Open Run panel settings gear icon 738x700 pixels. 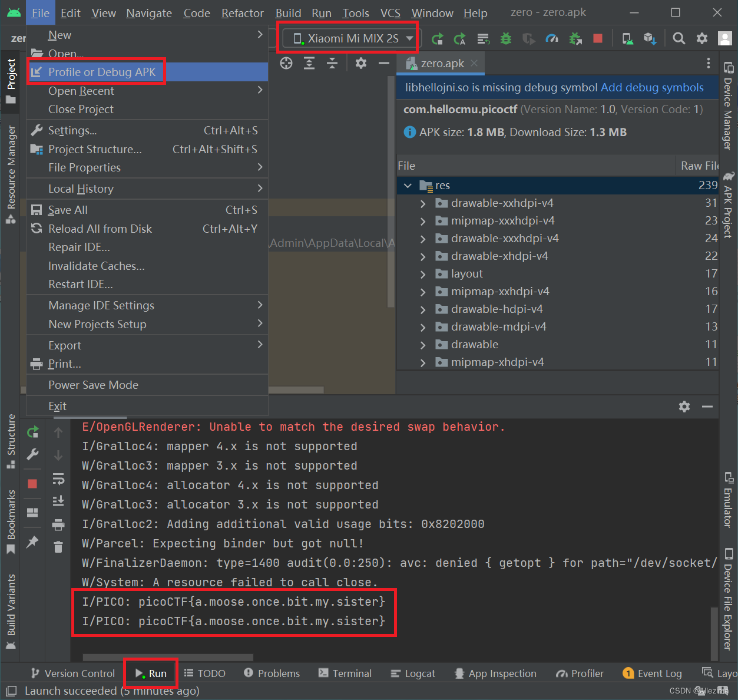tap(684, 407)
